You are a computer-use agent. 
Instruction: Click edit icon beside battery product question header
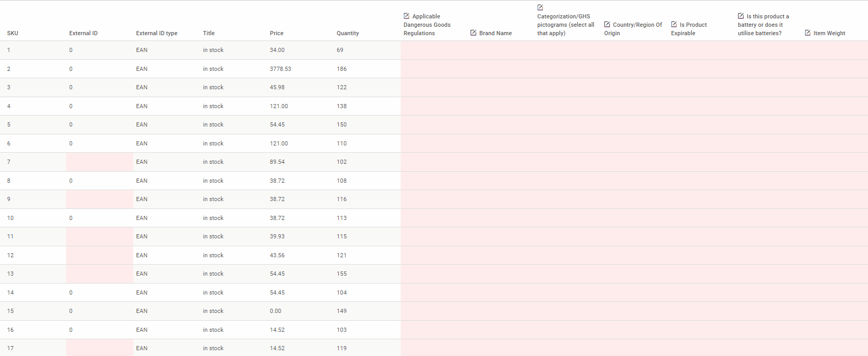[x=741, y=16]
